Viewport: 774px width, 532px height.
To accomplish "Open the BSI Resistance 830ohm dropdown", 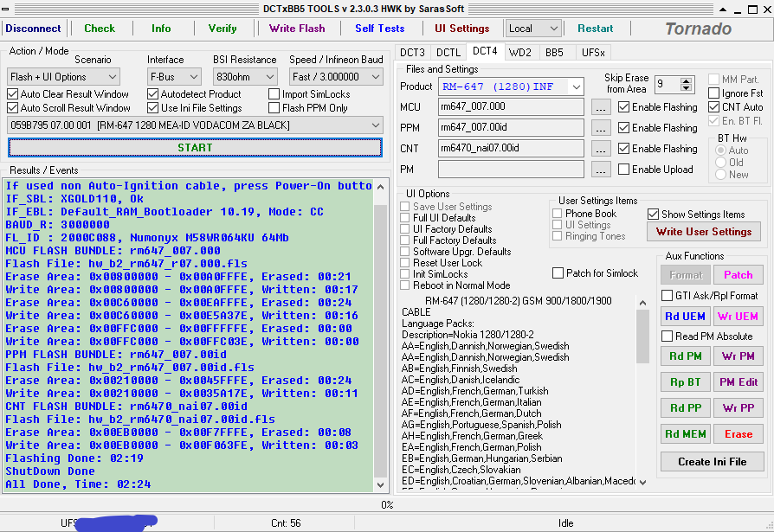I will click(244, 77).
